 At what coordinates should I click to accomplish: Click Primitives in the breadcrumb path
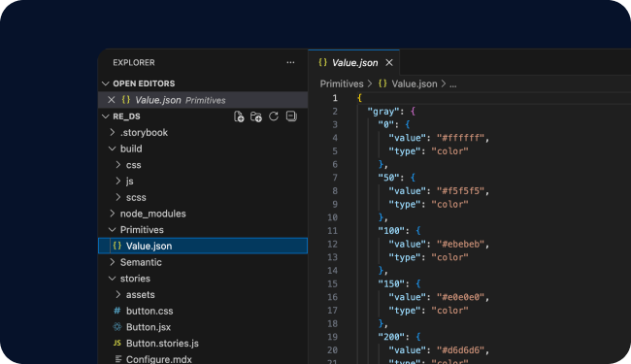pyautogui.click(x=342, y=83)
